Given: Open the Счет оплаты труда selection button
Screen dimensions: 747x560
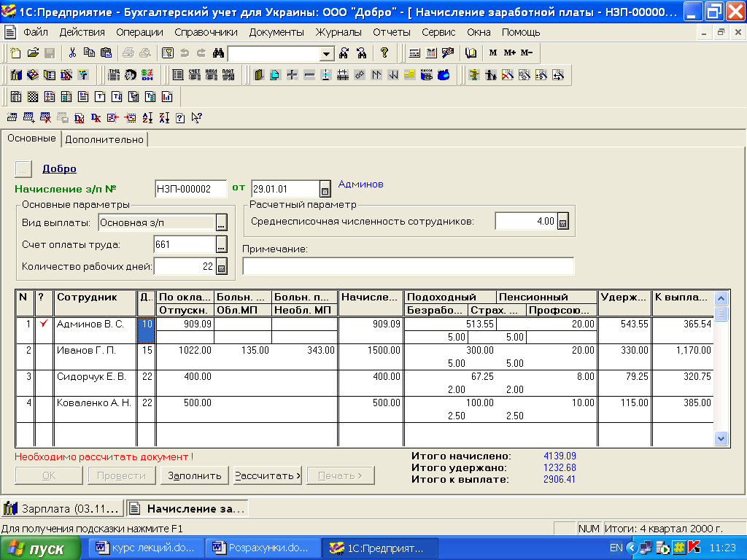Looking at the screenshot, I should (x=222, y=245).
